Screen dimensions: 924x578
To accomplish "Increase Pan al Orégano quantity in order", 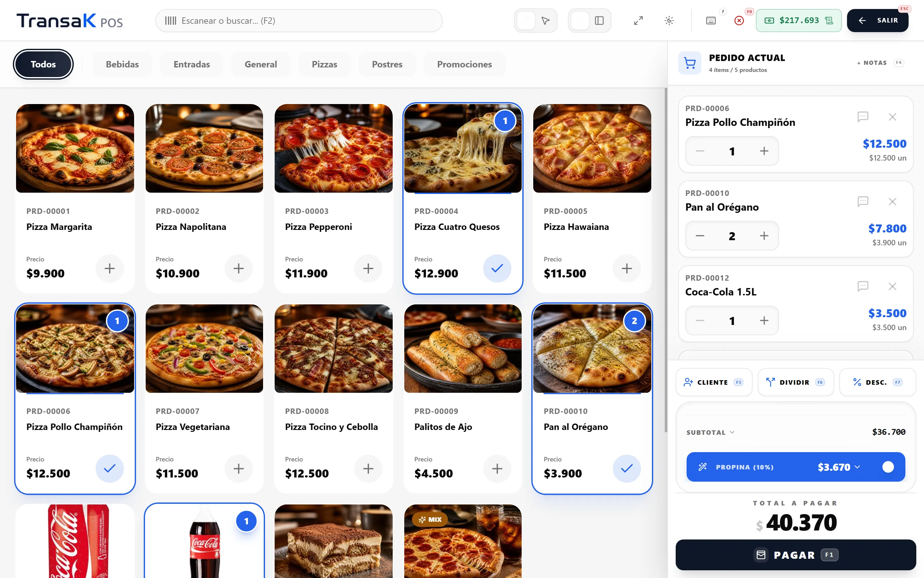I will tap(764, 236).
